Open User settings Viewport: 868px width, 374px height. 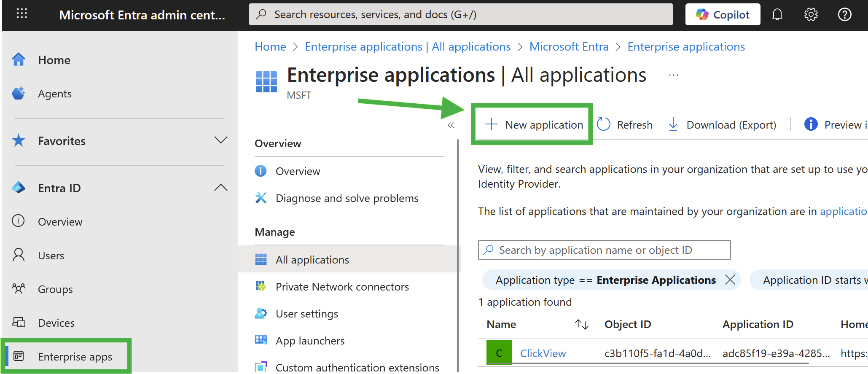tap(307, 314)
